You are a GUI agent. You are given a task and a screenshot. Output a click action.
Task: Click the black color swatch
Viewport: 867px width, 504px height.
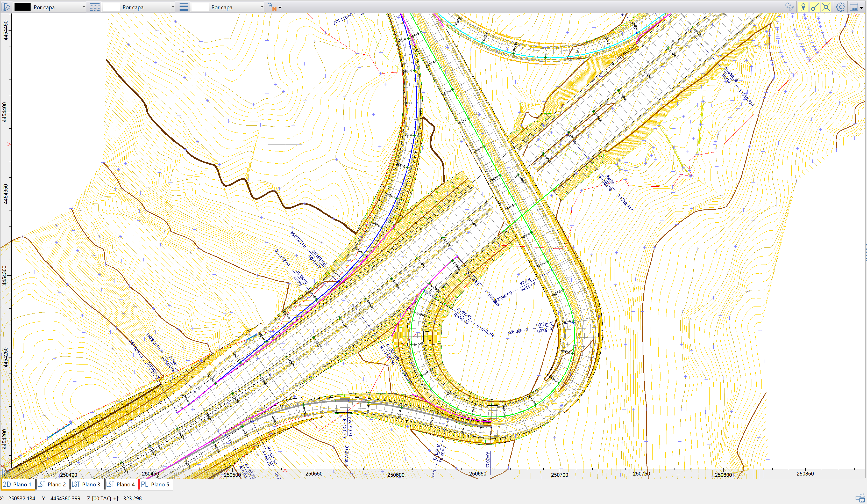(22, 7)
